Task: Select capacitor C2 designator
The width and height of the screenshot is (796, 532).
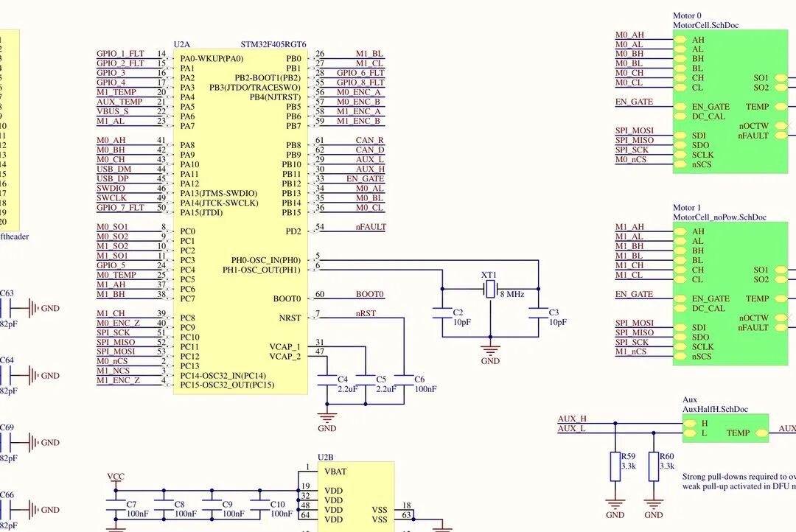Action: coord(458,312)
